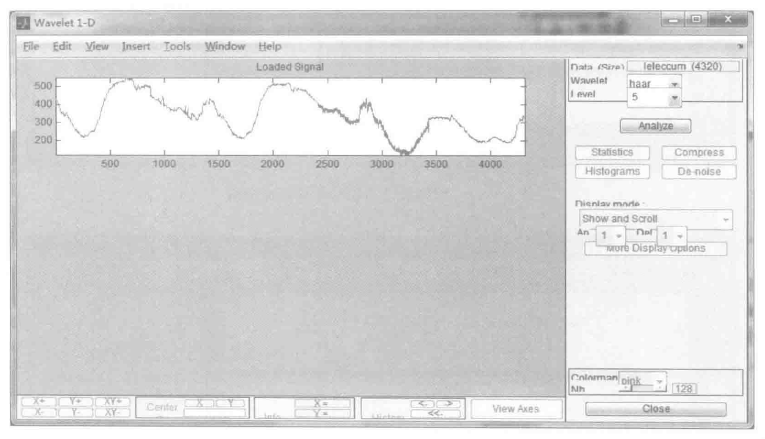
Task: Open the Window menu
Action: pos(224,46)
